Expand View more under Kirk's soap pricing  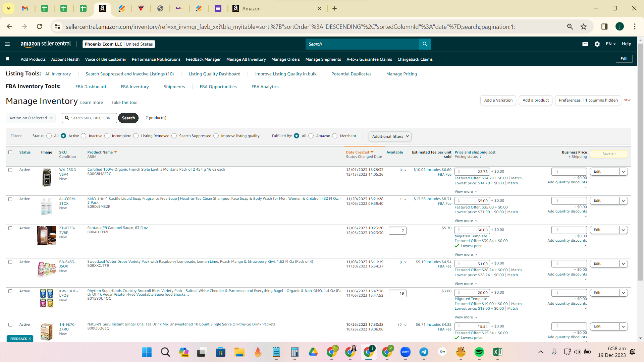[x=466, y=221]
